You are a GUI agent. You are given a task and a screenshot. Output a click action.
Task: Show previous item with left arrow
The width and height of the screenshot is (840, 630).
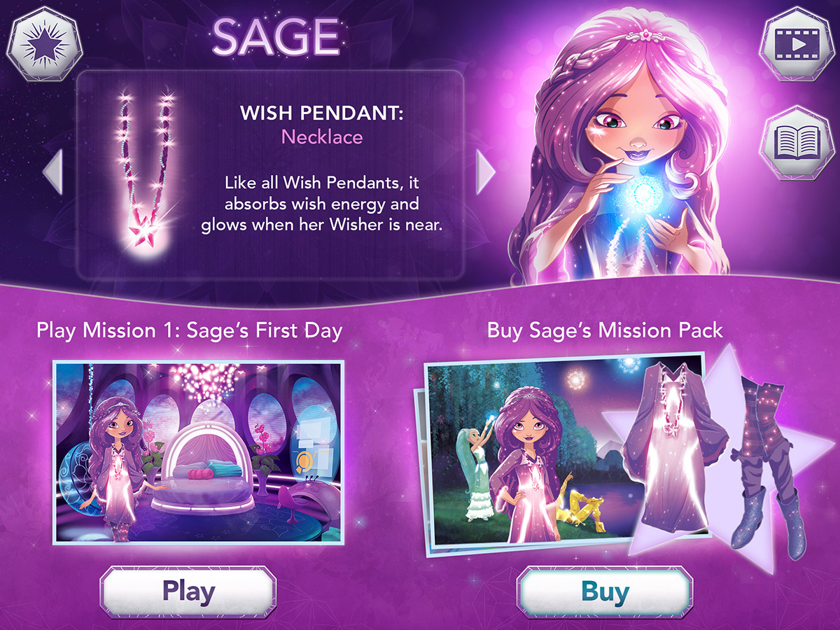(x=53, y=172)
